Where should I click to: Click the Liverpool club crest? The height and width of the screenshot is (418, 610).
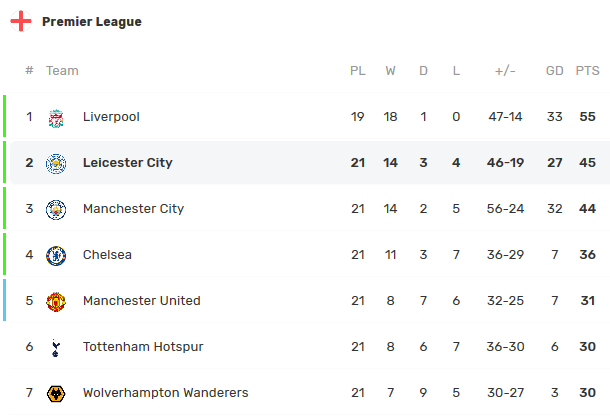(56, 117)
